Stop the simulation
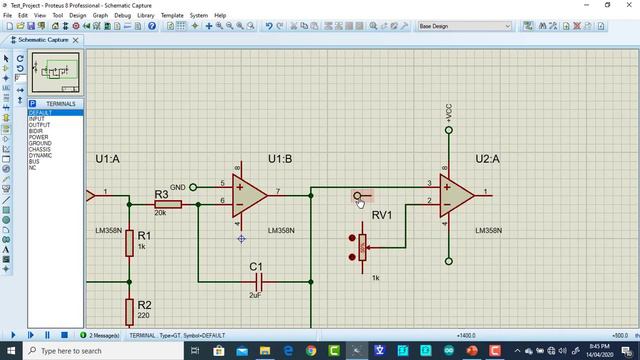The height and width of the screenshot is (360, 640). click(x=64, y=335)
